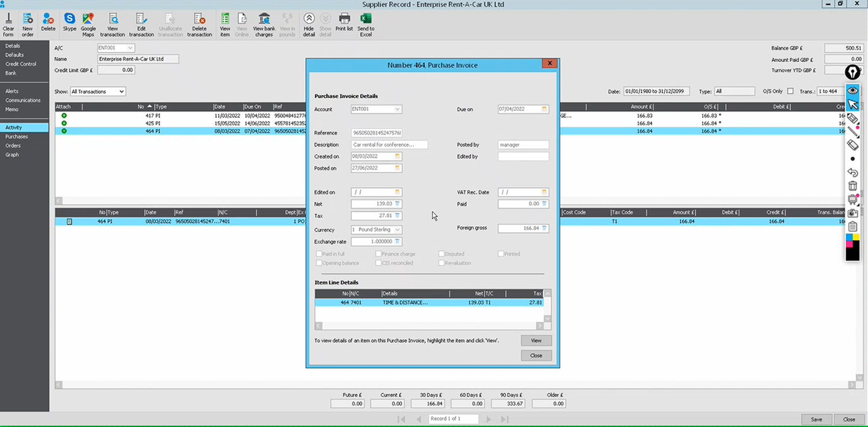Open the Bank sidebar section
The height and width of the screenshot is (427, 868).
pos(11,73)
